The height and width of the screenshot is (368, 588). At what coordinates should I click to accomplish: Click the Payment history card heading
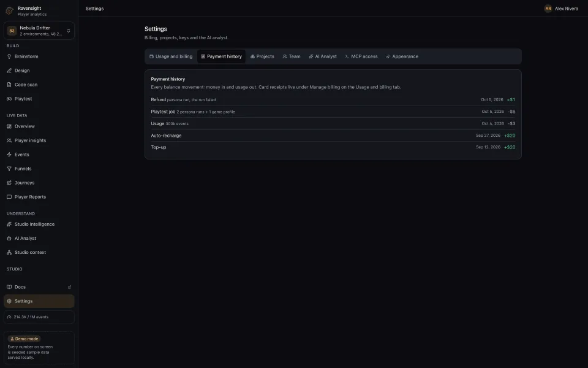[168, 79]
